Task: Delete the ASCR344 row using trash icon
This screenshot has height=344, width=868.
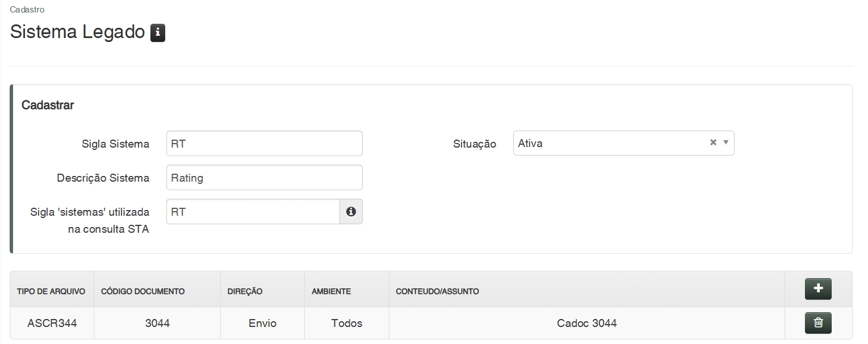Action: coord(817,322)
